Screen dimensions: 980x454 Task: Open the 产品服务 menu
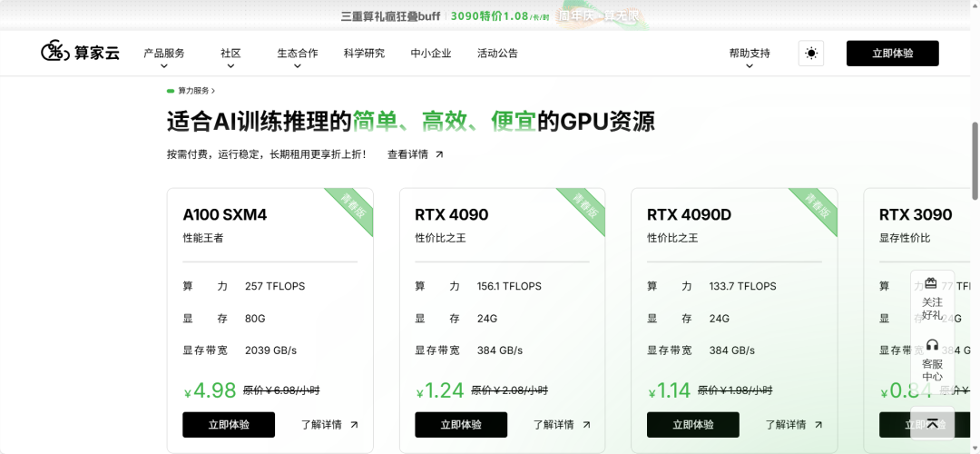click(164, 54)
